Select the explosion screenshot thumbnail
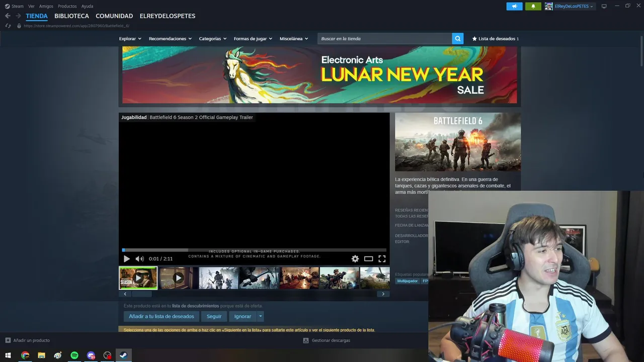644x362 pixels. (299, 278)
